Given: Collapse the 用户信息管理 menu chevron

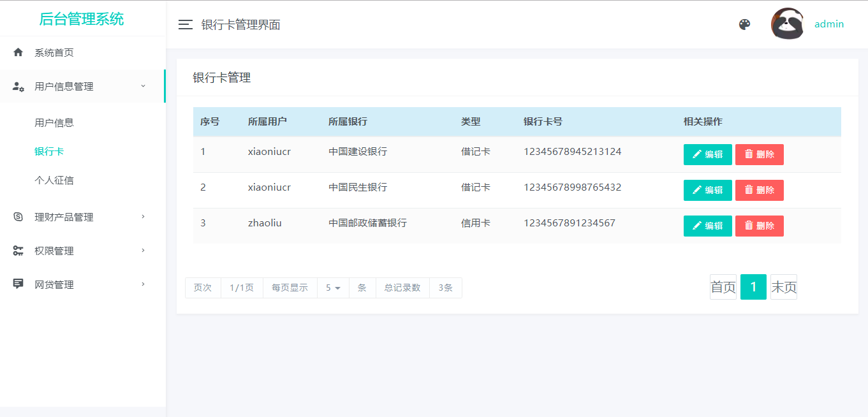Looking at the screenshot, I should tap(143, 85).
